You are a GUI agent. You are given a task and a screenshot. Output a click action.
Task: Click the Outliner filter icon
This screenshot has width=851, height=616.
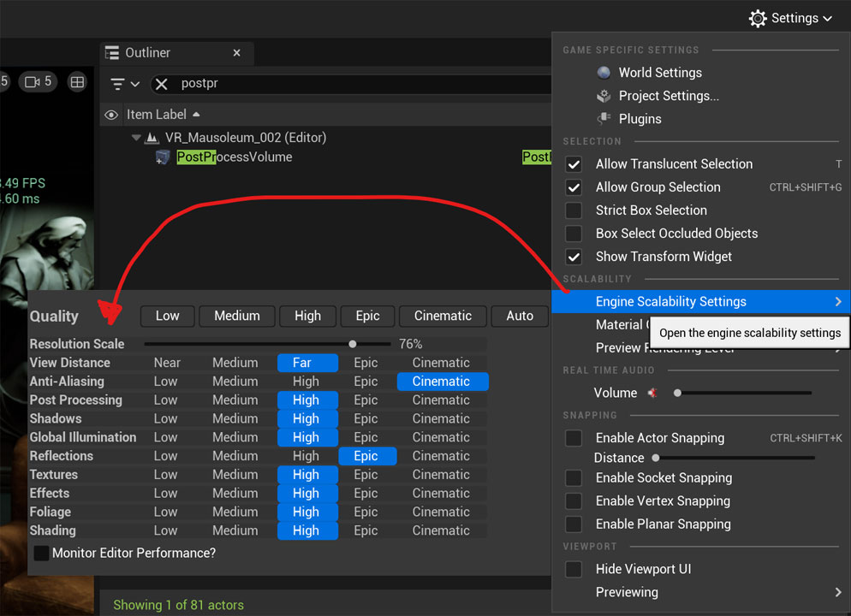[118, 84]
